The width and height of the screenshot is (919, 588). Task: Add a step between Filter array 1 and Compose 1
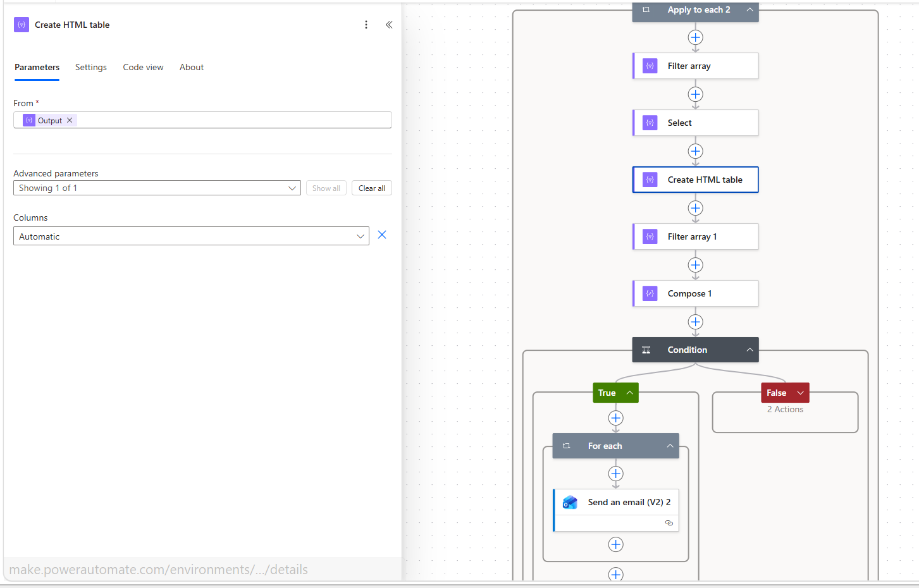coord(696,265)
